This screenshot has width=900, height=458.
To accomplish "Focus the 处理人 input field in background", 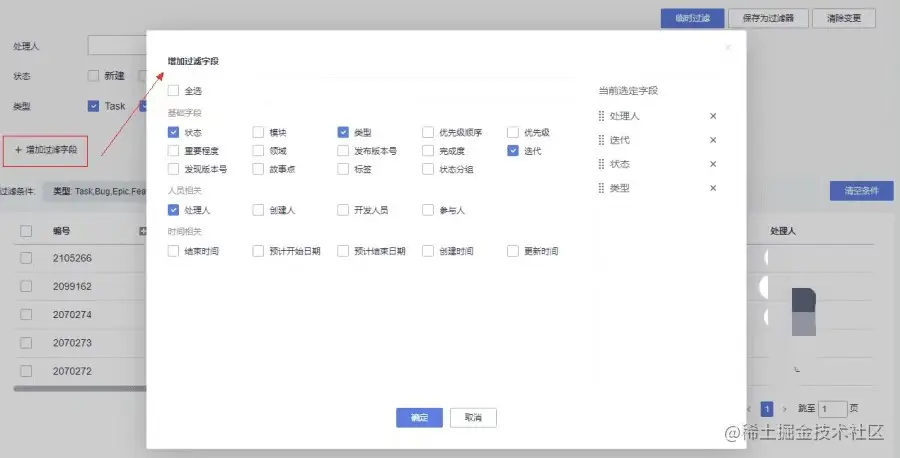I will coord(117,46).
